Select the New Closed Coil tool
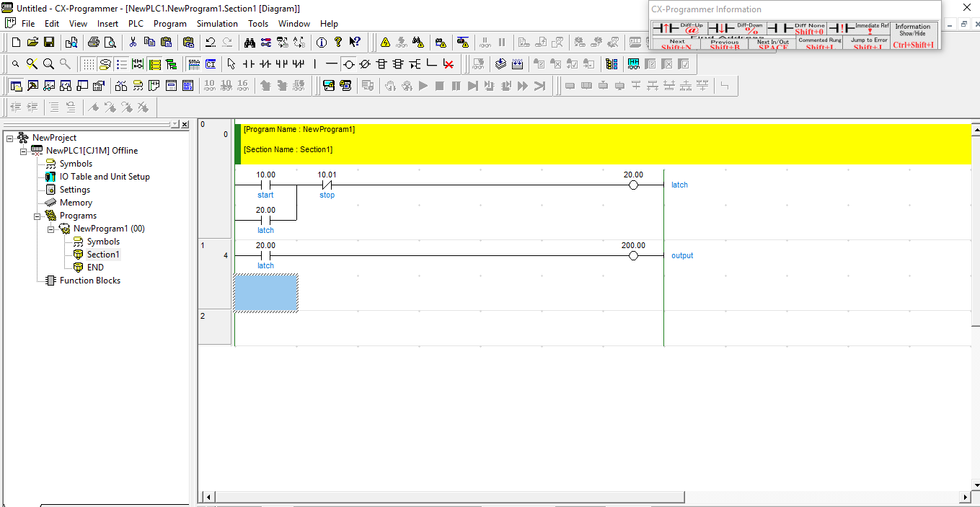The image size is (980, 507). tap(365, 63)
